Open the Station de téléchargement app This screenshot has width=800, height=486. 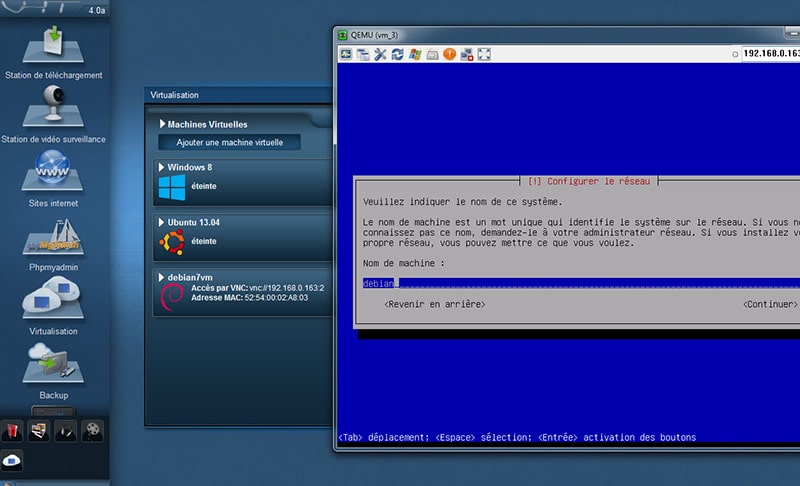click(53, 46)
